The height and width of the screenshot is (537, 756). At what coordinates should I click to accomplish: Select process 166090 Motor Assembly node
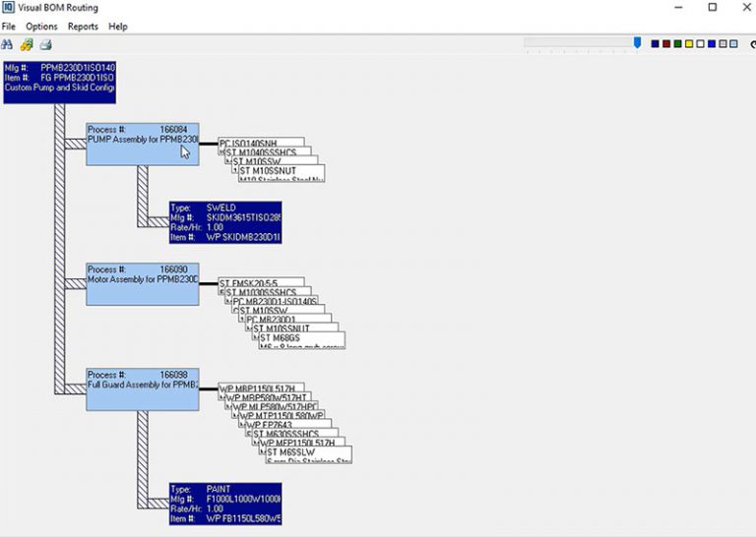point(142,282)
